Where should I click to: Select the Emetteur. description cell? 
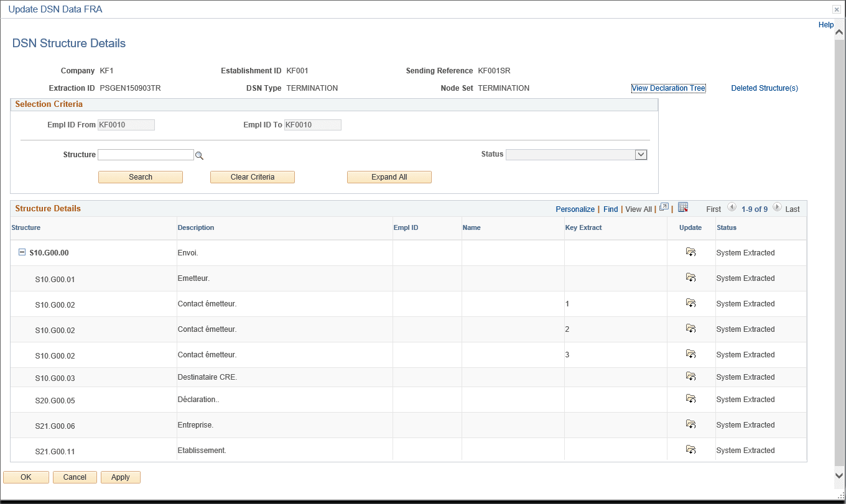(x=194, y=278)
